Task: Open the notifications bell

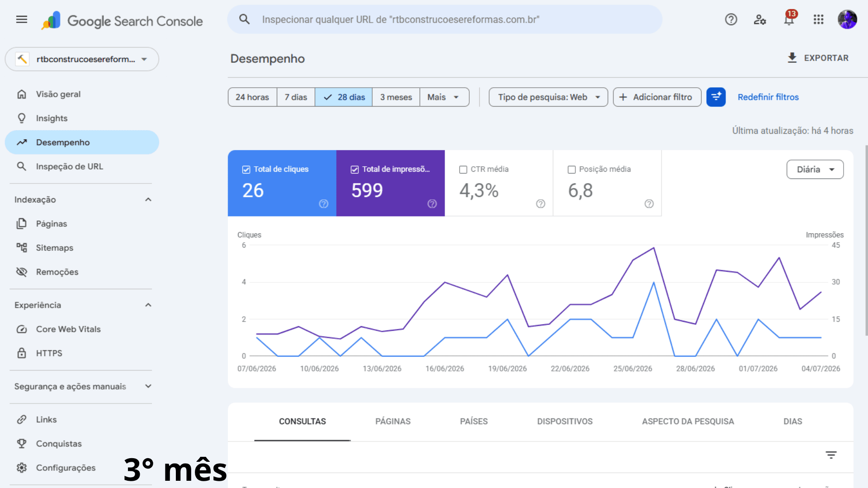Action: coord(789,19)
